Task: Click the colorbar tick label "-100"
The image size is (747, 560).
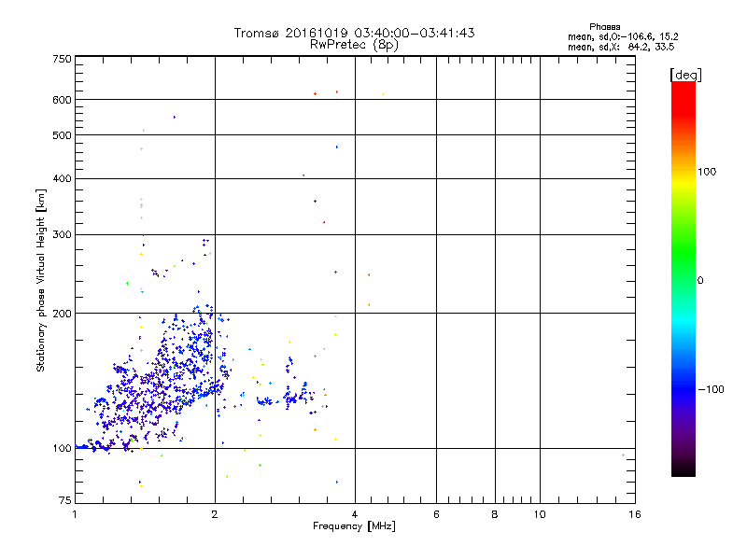Action: [711, 389]
